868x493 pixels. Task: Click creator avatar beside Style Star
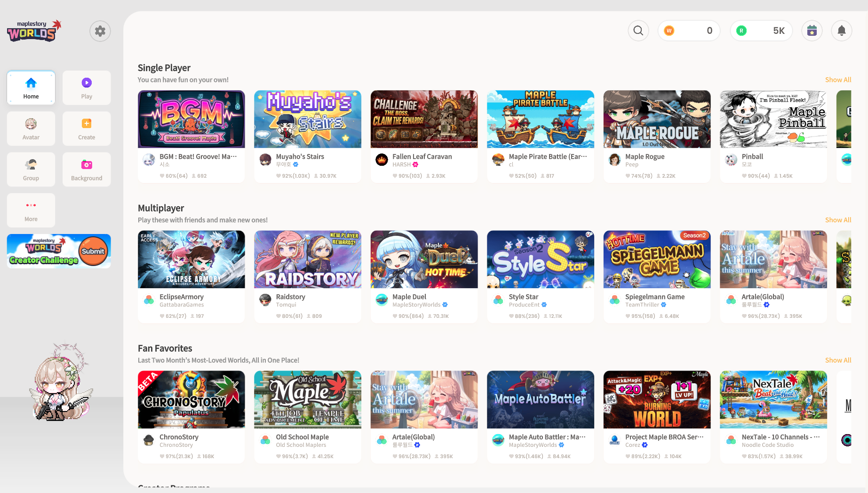tap(498, 300)
